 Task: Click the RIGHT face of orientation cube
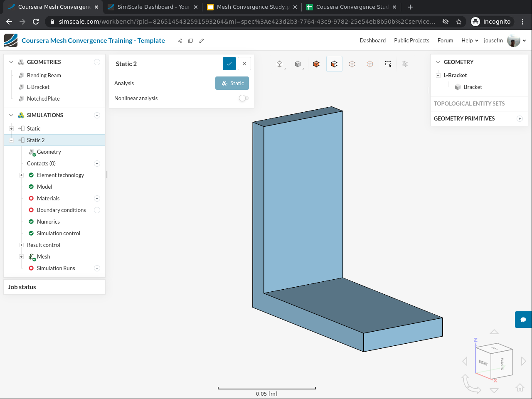click(483, 363)
